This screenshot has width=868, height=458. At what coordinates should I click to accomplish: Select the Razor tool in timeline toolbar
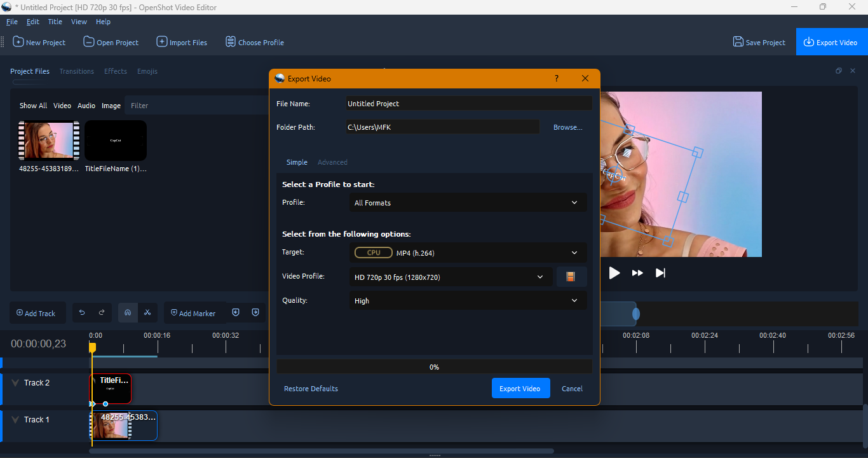pyautogui.click(x=147, y=312)
